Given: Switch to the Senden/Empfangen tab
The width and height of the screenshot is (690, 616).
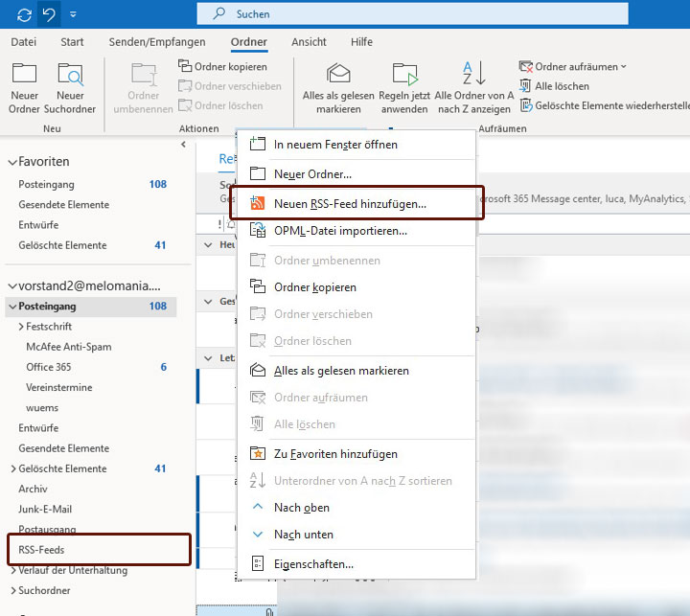Looking at the screenshot, I should [x=157, y=42].
